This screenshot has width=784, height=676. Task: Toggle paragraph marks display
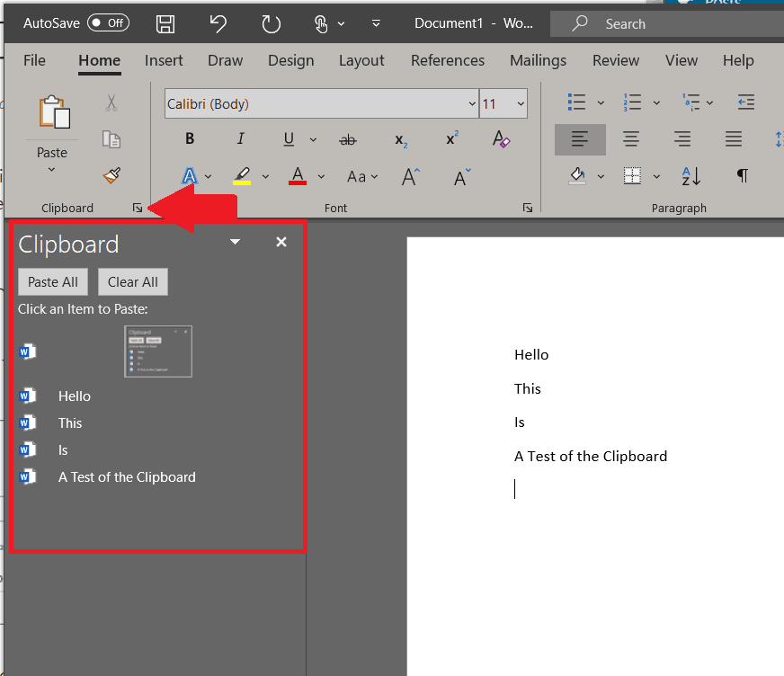[743, 176]
